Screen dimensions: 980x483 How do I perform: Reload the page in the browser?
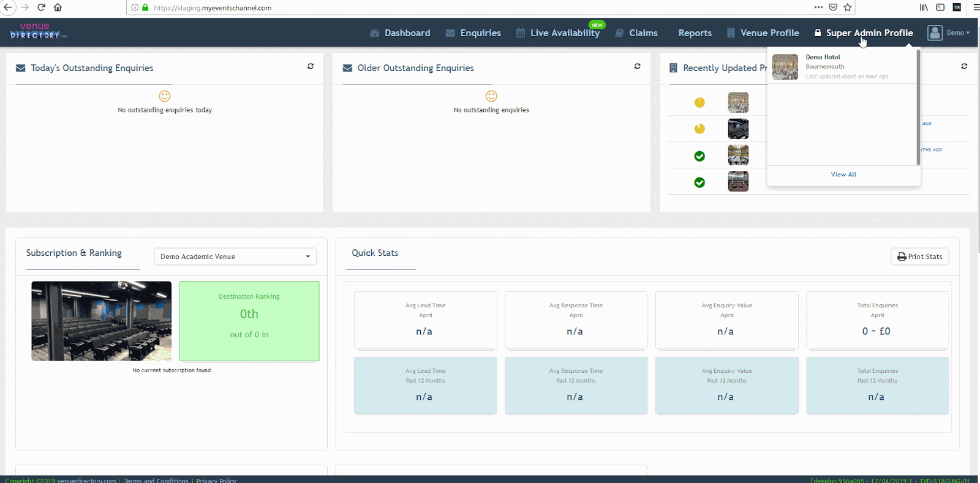[42, 7]
